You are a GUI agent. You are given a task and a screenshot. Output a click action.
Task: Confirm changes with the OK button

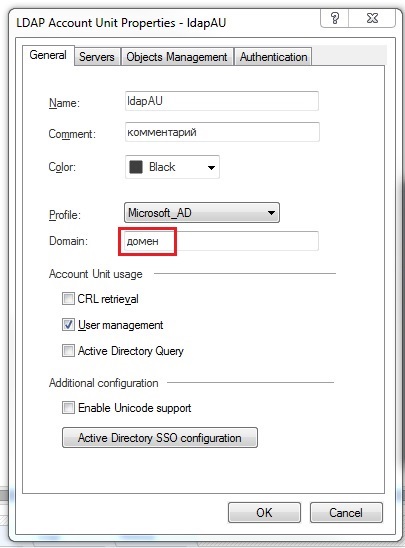point(264,512)
